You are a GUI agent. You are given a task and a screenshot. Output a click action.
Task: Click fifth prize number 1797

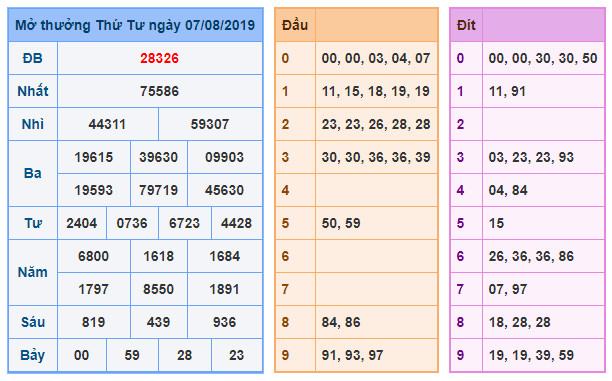(x=94, y=289)
